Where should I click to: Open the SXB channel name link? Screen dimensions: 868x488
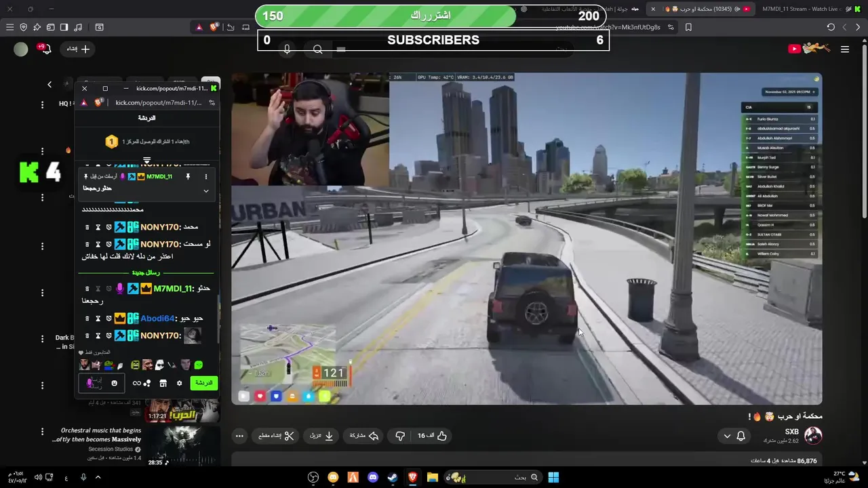[x=792, y=432]
